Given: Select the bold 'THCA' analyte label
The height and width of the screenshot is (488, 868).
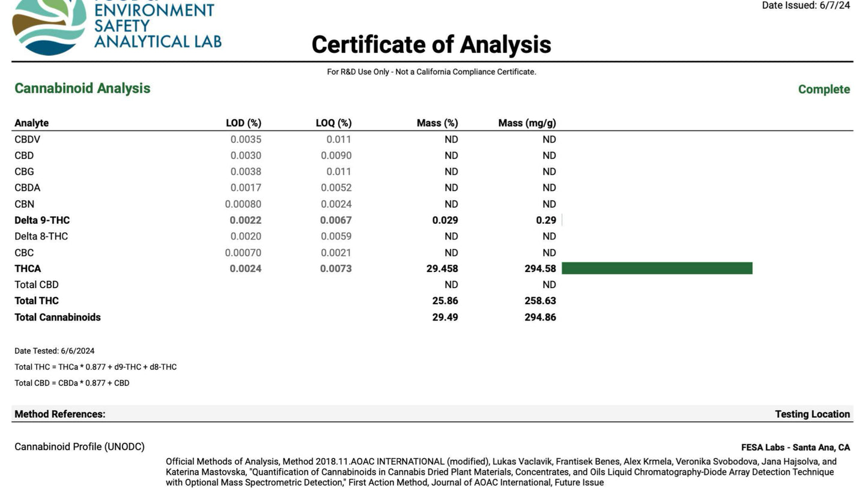Looking at the screenshot, I should point(28,269).
